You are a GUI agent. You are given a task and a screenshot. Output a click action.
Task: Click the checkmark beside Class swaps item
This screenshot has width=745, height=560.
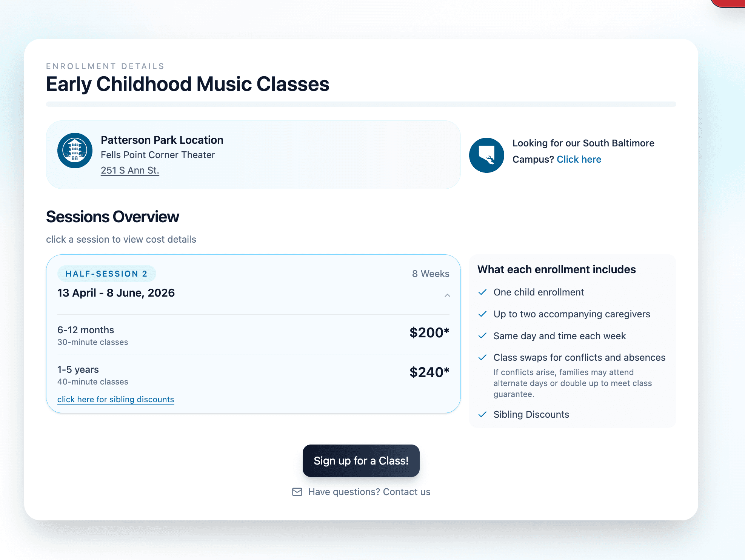[483, 357]
